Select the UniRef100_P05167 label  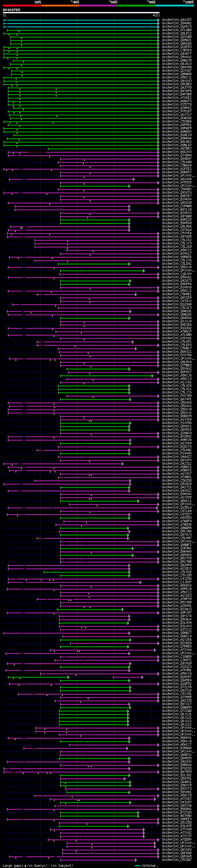pos(177,111)
